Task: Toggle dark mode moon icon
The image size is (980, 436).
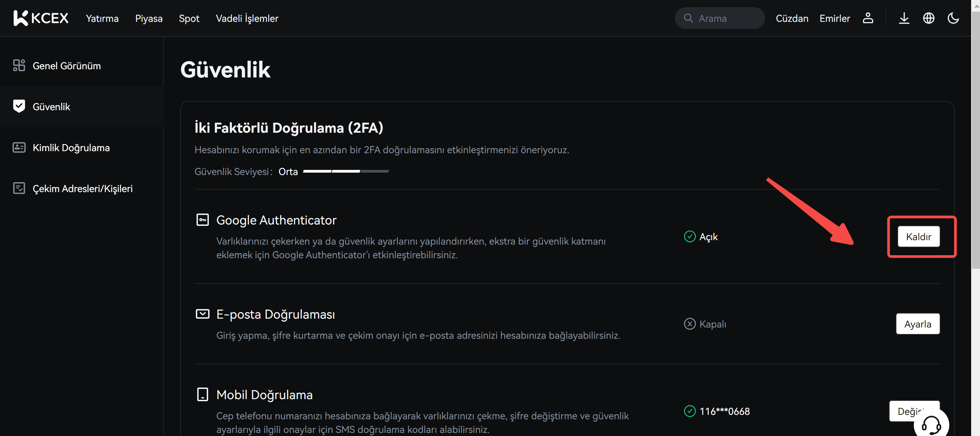Action: pyautogui.click(x=953, y=18)
